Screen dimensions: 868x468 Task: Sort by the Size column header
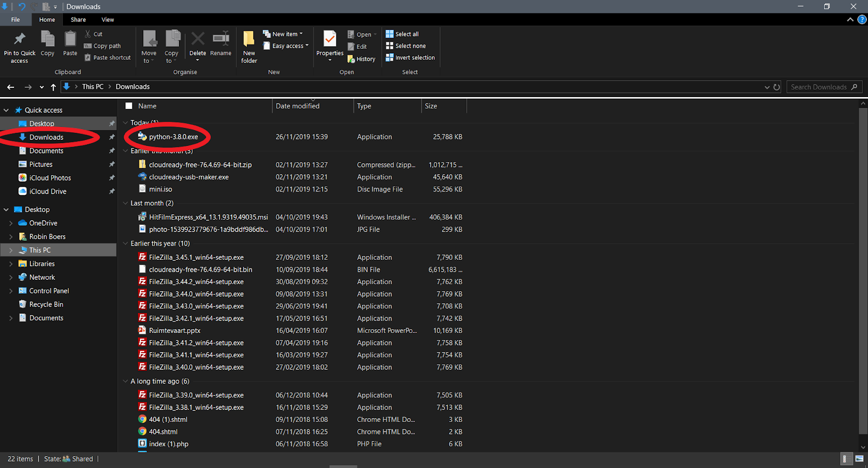pos(444,106)
